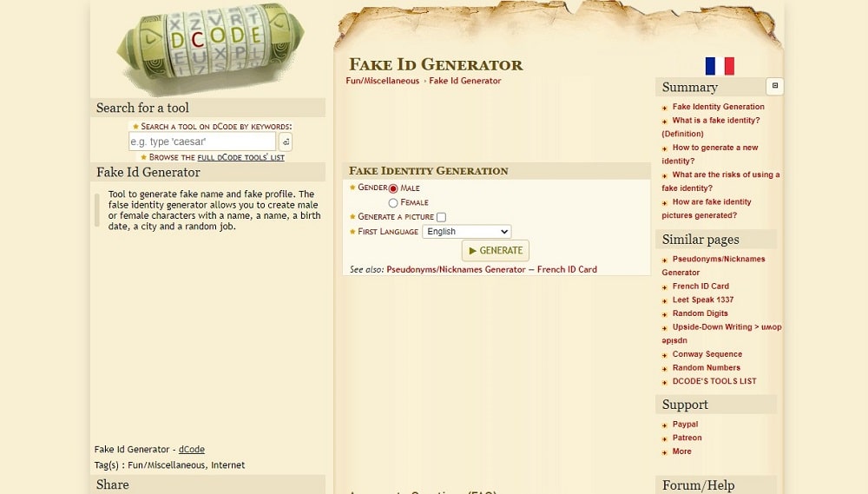The width and height of the screenshot is (868, 494).
Task: Focus the tool search input field
Action: [202, 142]
